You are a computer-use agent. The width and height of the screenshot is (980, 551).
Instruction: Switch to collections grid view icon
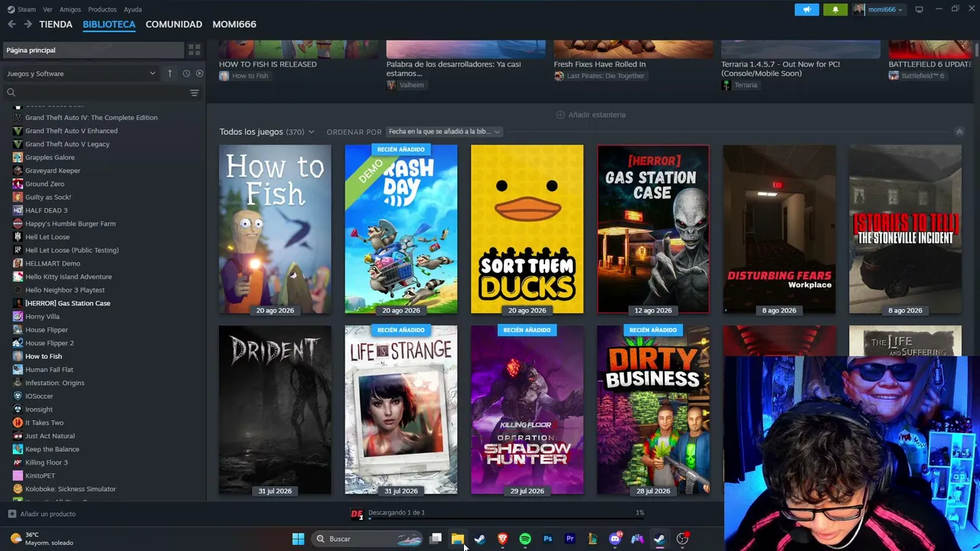pyautogui.click(x=194, y=50)
